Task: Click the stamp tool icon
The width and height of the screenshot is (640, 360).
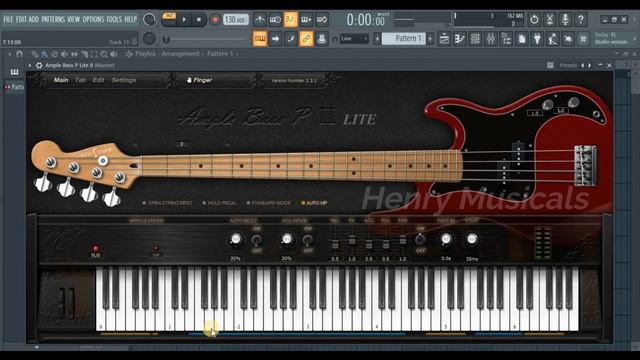Action: (322, 39)
